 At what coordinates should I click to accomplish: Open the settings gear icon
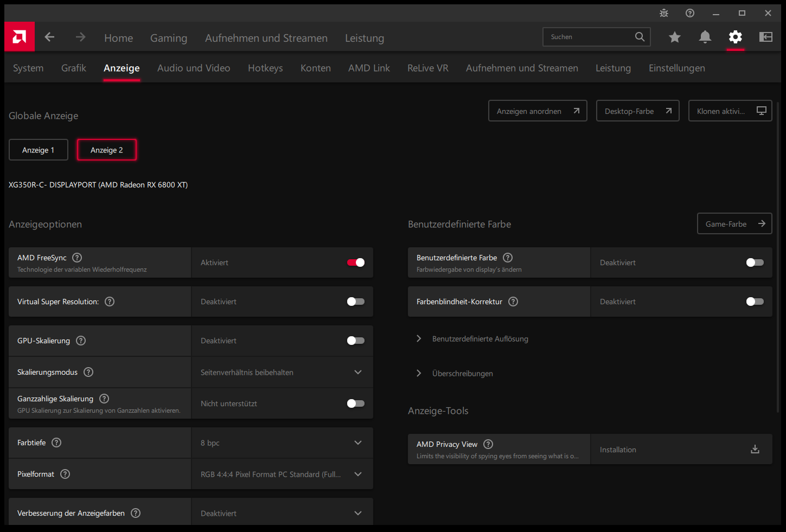point(736,37)
